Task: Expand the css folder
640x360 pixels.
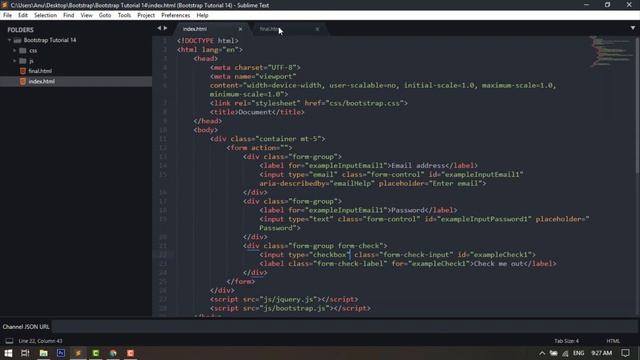Action: (x=15, y=51)
